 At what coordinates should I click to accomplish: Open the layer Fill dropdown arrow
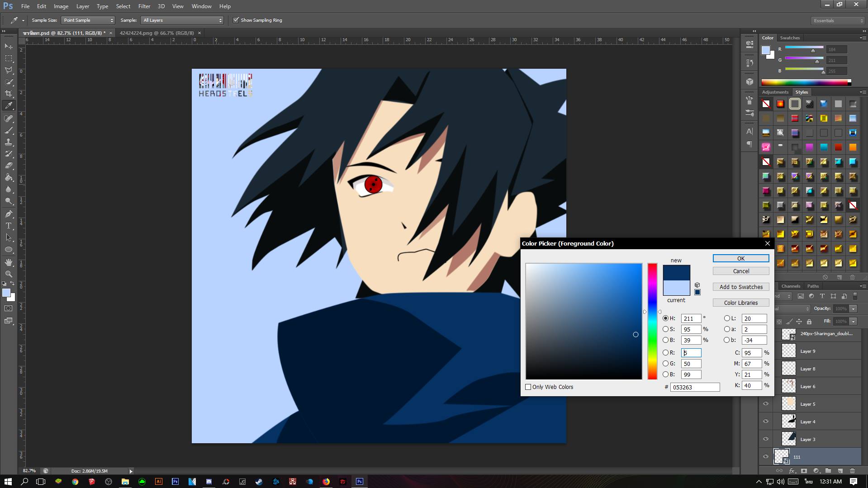point(853,322)
